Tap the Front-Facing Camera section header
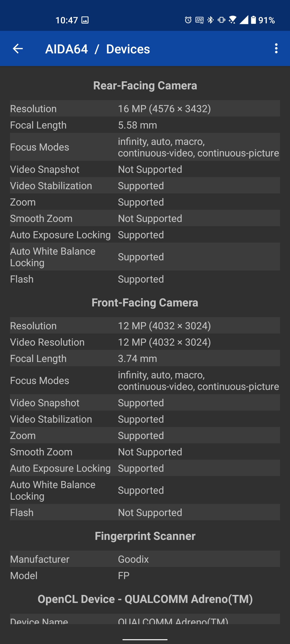The width and height of the screenshot is (290, 644). (145, 303)
